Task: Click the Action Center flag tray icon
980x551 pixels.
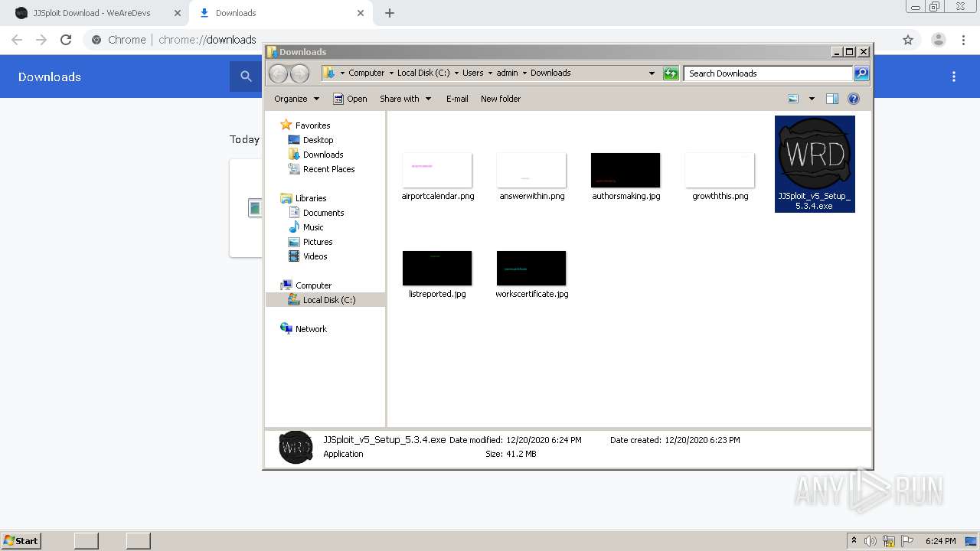Action: click(x=907, y=541)
